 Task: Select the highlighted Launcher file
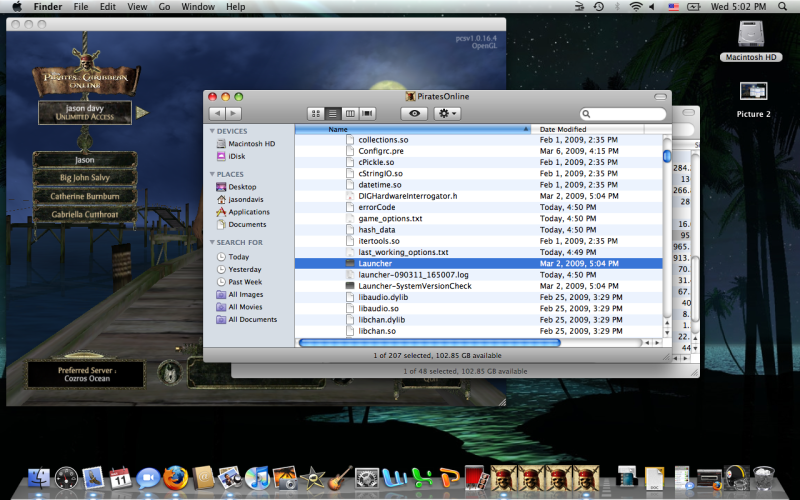pos(479,263)
